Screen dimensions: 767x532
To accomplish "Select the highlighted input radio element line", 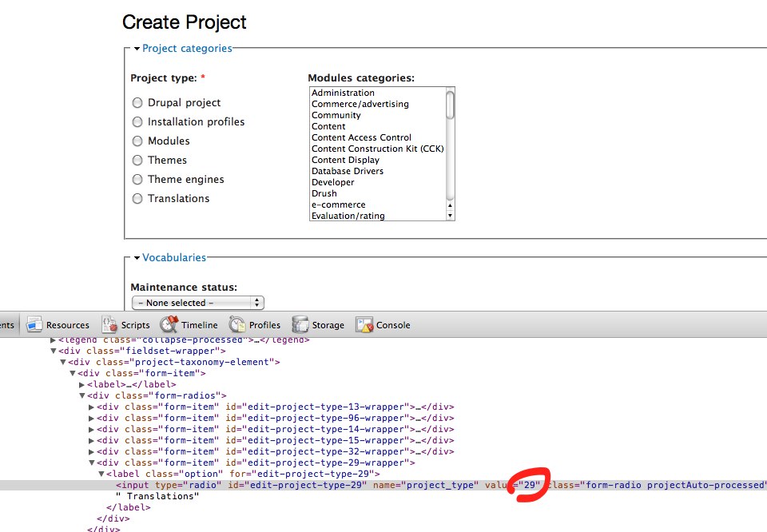I will click(320, 485).
